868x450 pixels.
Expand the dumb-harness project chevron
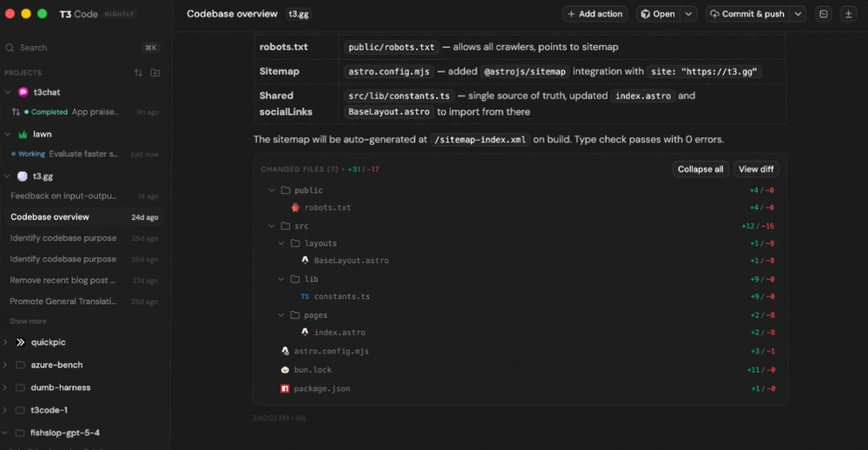[x=5, y=388]
